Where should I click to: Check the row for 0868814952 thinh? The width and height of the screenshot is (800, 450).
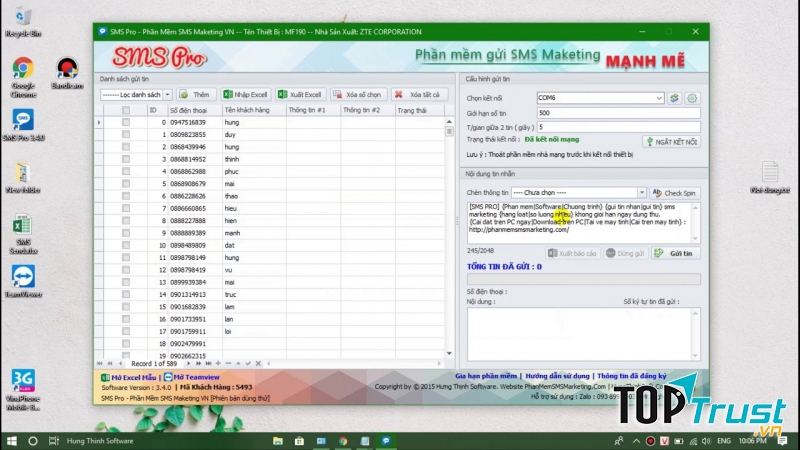[126, 159]
